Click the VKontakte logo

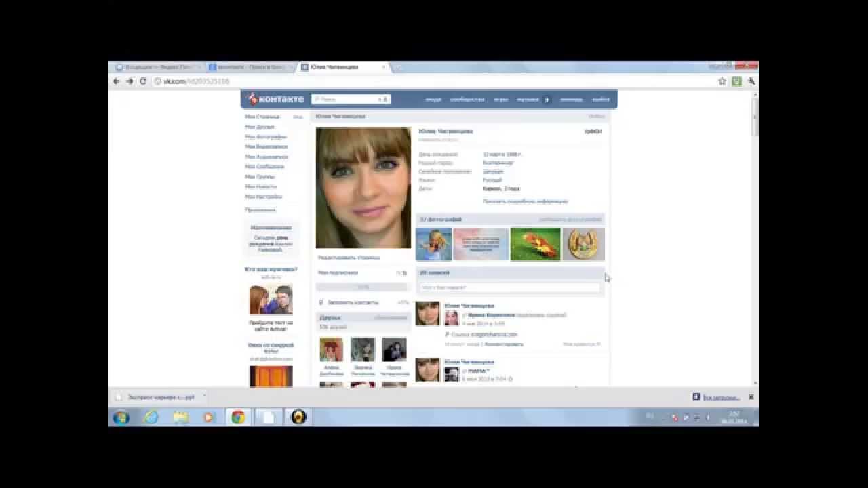275,99
